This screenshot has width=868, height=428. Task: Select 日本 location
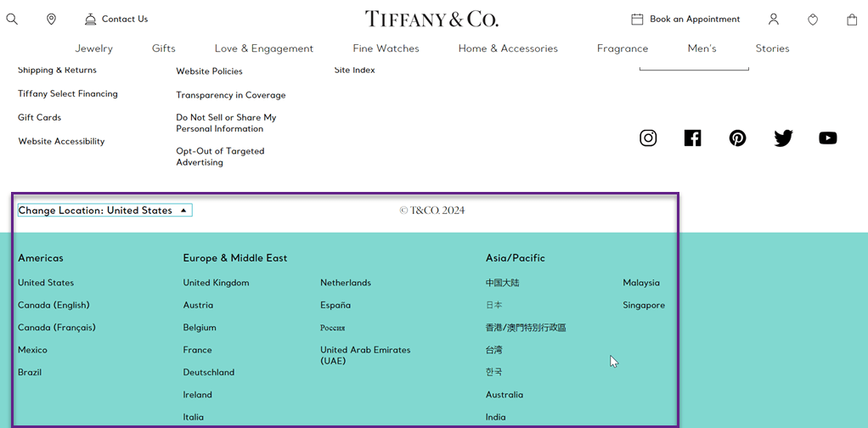click(493, 305)
